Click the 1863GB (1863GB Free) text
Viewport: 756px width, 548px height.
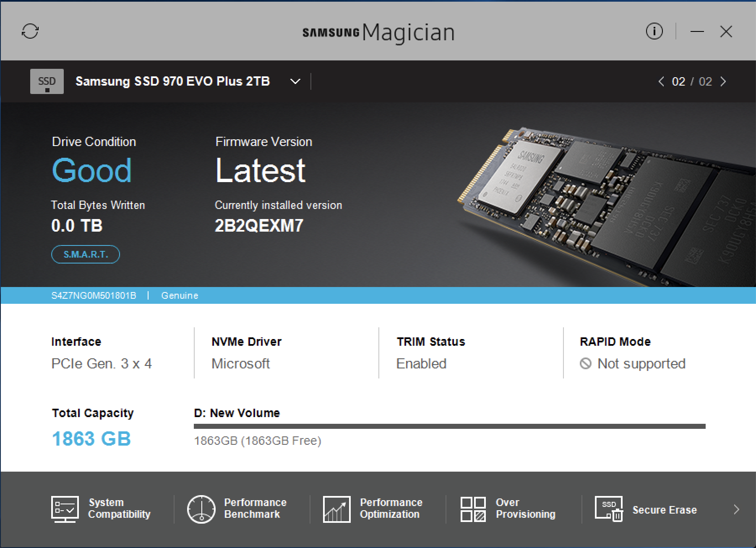point(258,441)
